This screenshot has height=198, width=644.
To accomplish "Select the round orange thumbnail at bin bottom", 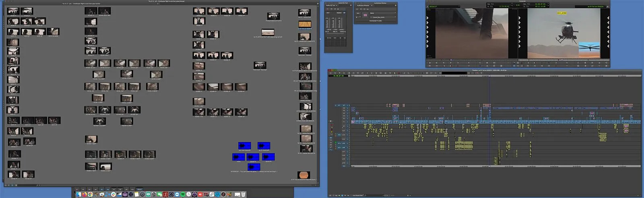I will tap(304, 175).
